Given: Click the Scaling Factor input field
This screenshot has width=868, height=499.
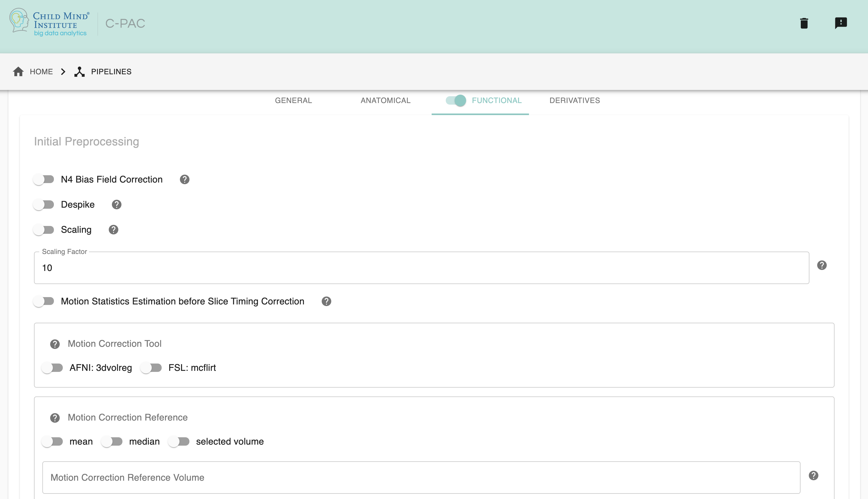Looking at the screenshot, I should (421, 268).
